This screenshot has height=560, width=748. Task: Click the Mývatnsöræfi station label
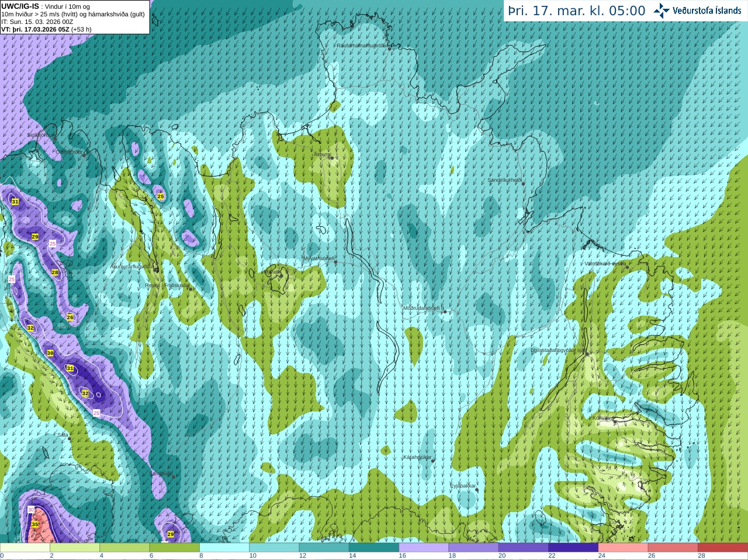[x=318, y=258]
